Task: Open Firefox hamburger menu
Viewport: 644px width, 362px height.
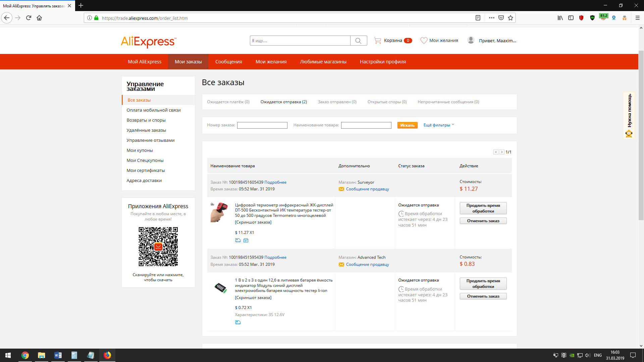Action: point(638,18)
